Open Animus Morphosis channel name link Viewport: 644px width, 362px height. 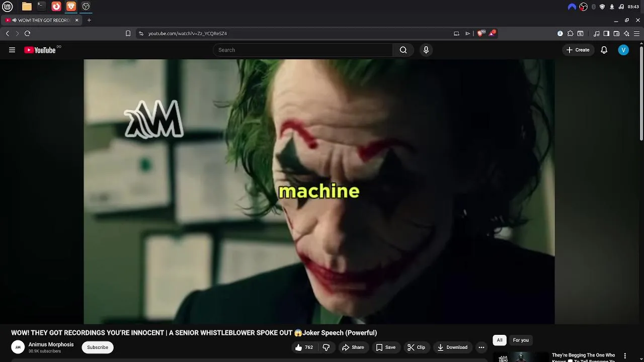coord(51,344)
